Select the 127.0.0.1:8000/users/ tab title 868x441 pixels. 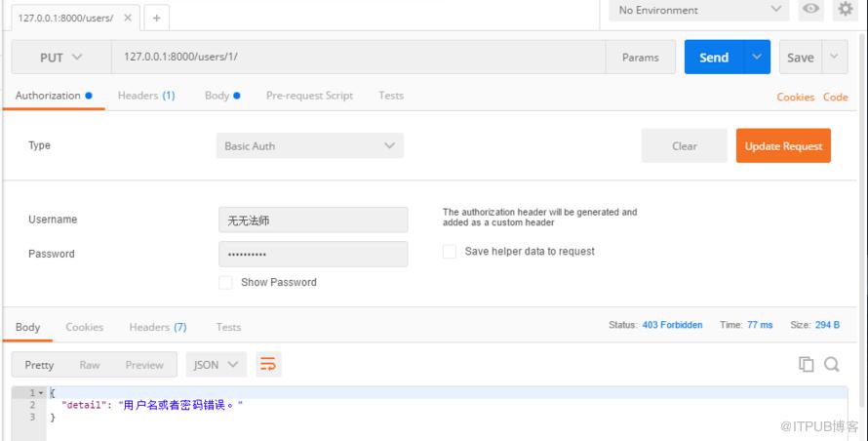[x=65, y=18]
